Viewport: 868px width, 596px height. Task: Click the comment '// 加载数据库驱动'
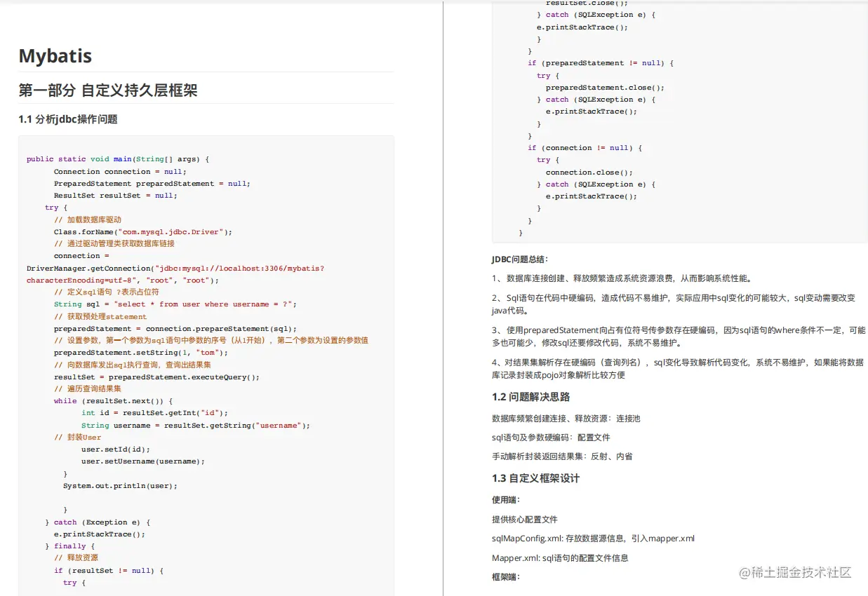(88, 220)
